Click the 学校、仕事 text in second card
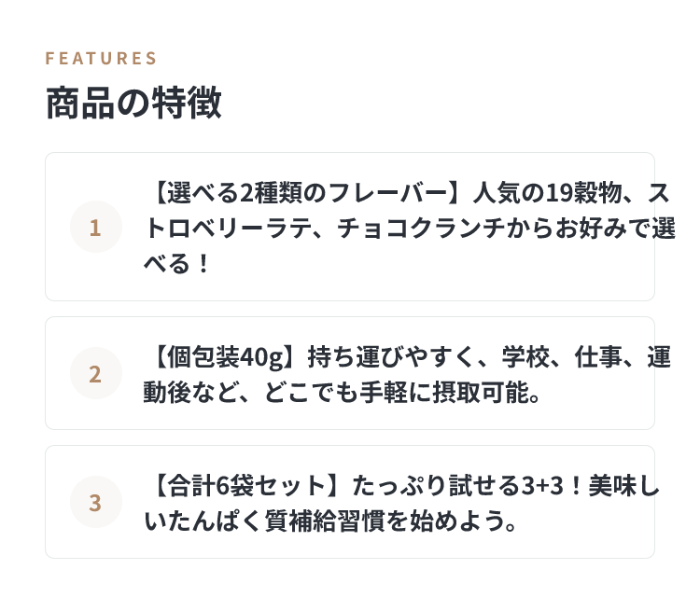The height and width of the screenshot is (597, 700). (563, 357)
